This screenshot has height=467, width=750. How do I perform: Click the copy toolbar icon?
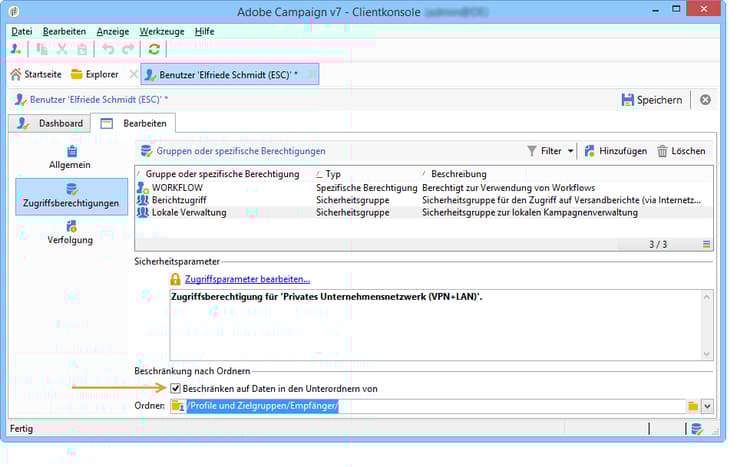tap(42, 49)
